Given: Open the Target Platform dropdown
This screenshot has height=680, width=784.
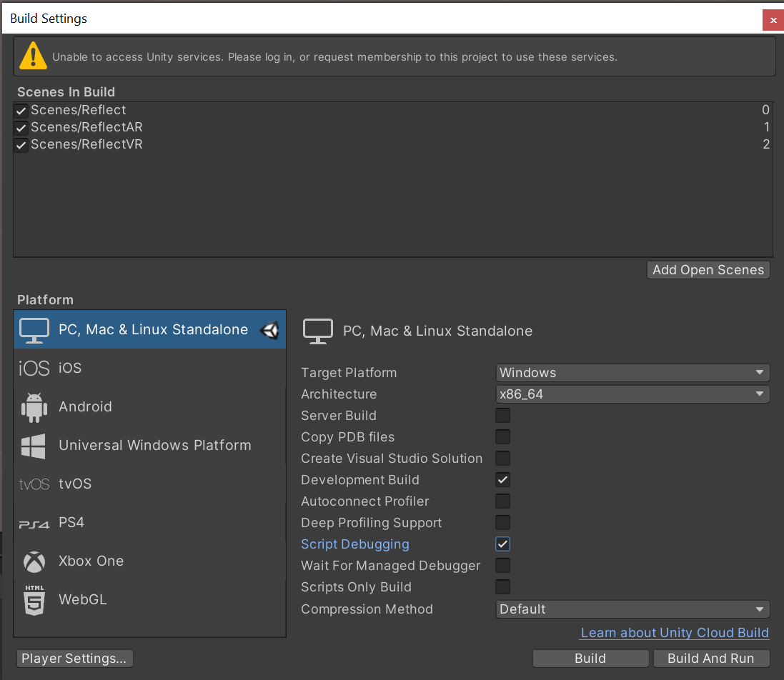Looking at the screenshot, I should pos(632,373).
